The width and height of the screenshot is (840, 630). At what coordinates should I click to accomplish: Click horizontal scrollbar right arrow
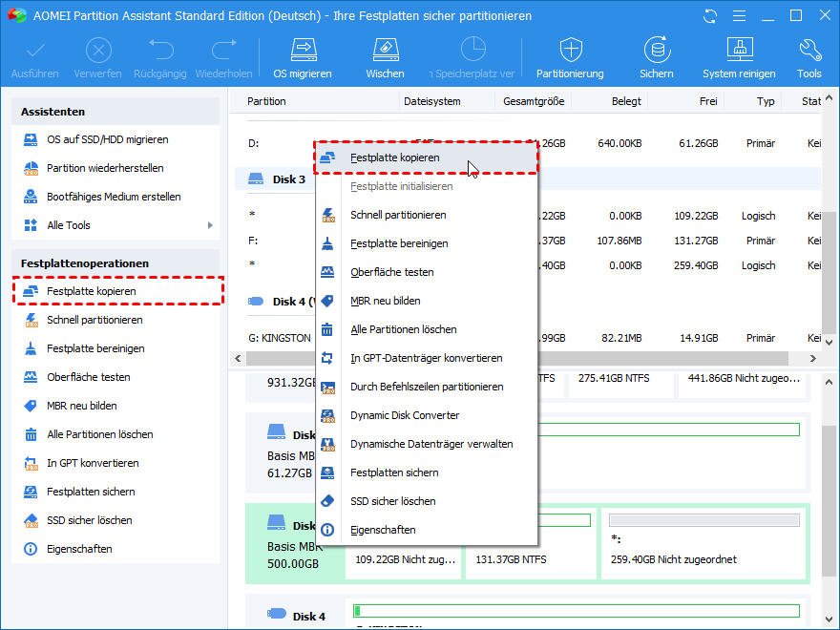pyautogui.click(x=812, y=358)
